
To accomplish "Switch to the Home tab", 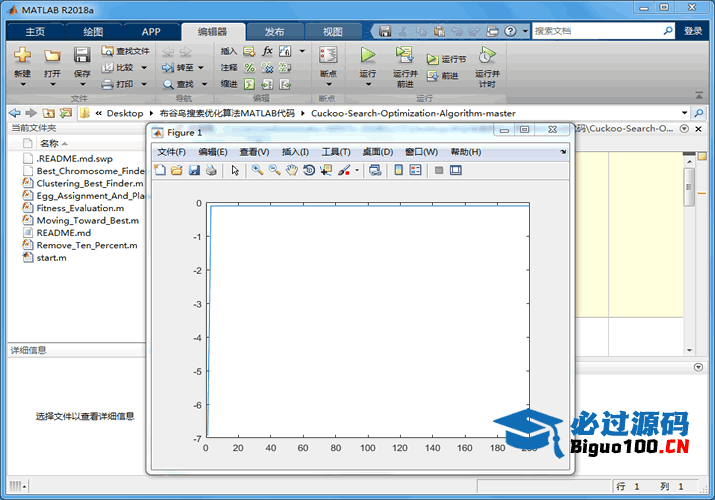I will click(35, 31).
